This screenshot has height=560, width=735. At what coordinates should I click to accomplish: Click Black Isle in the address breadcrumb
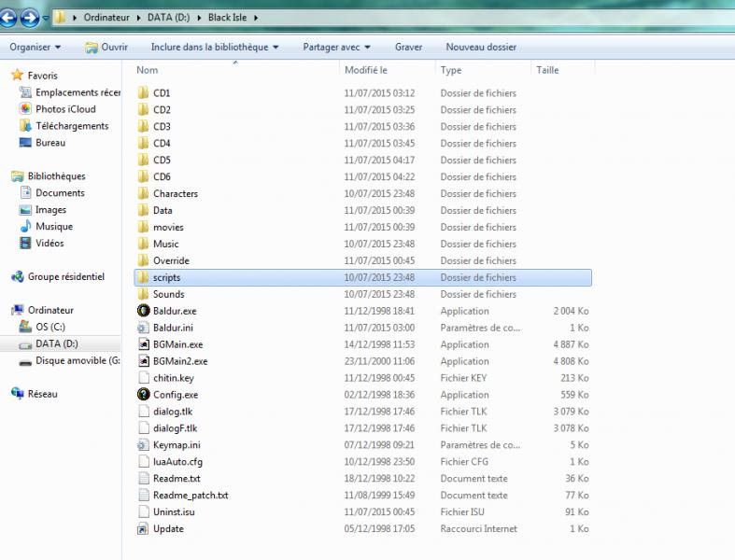[x=227, y=18]
